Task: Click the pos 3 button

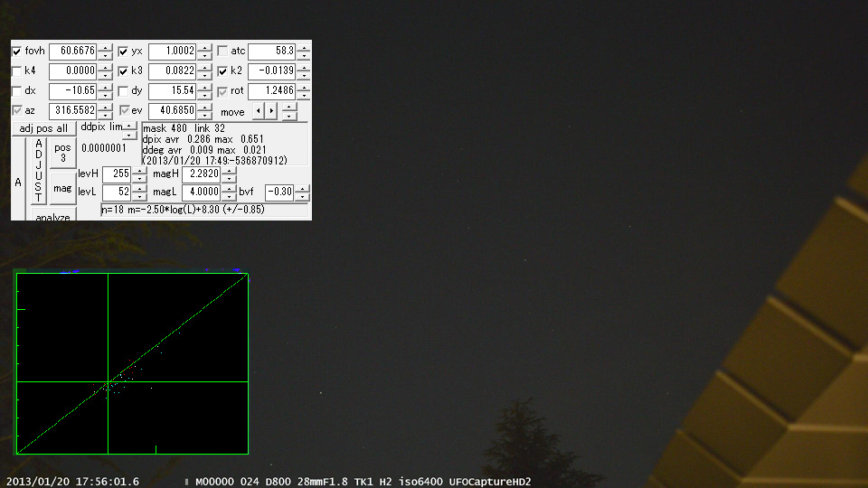Action: [x=62, y=152]
